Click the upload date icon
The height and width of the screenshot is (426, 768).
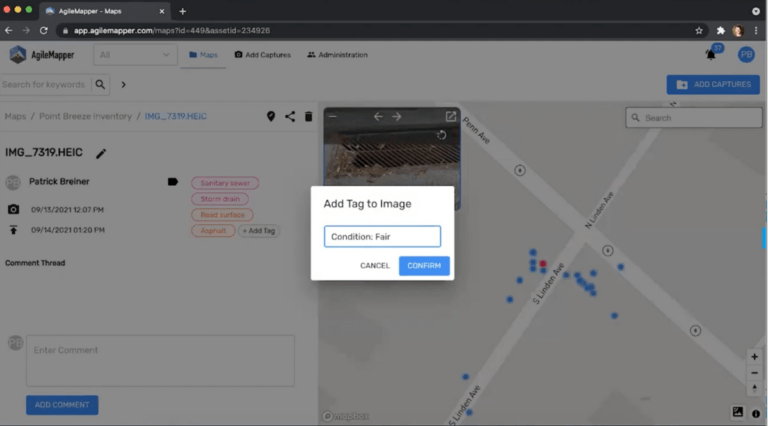click(13, 230)
